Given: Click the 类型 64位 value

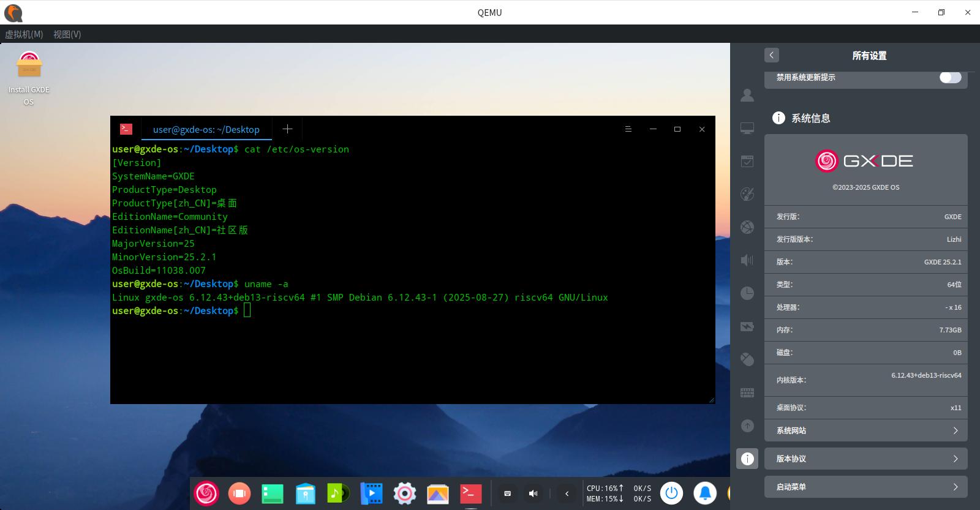Looking at the screenshot, I should [954, 285].
